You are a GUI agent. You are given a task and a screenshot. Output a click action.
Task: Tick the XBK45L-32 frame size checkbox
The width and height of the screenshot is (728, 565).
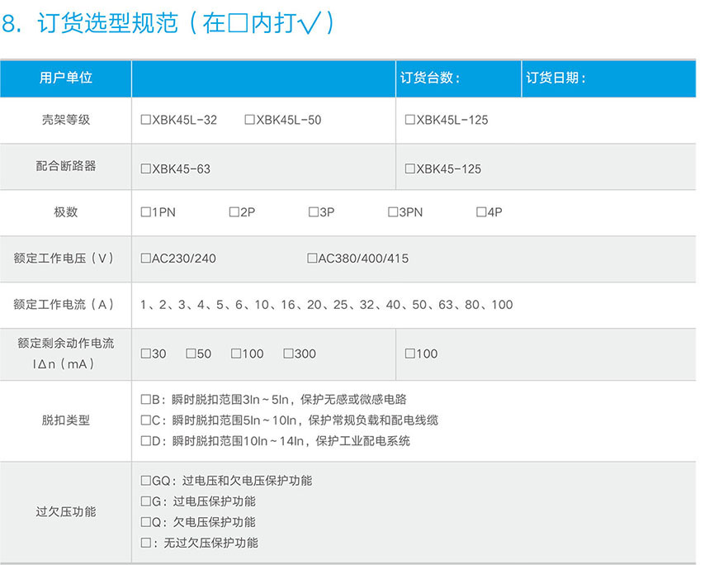click(x=146, y=120)
